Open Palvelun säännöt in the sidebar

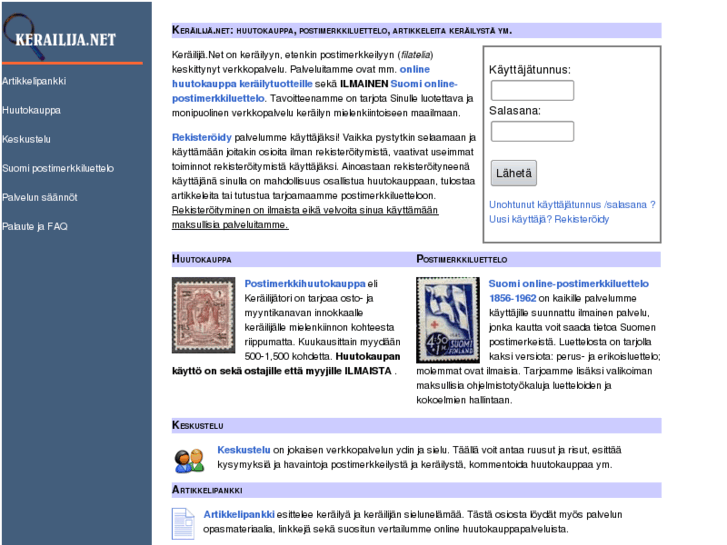(39, 197)
